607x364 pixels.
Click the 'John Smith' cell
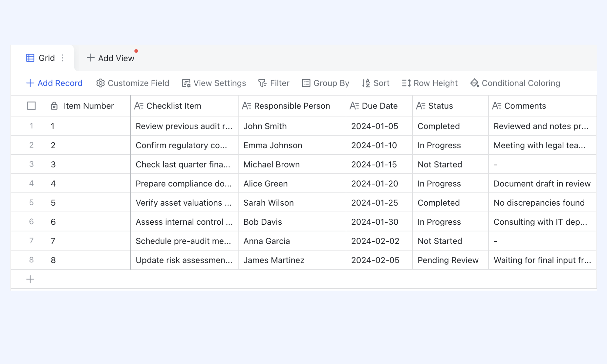(x=292, y=126)
